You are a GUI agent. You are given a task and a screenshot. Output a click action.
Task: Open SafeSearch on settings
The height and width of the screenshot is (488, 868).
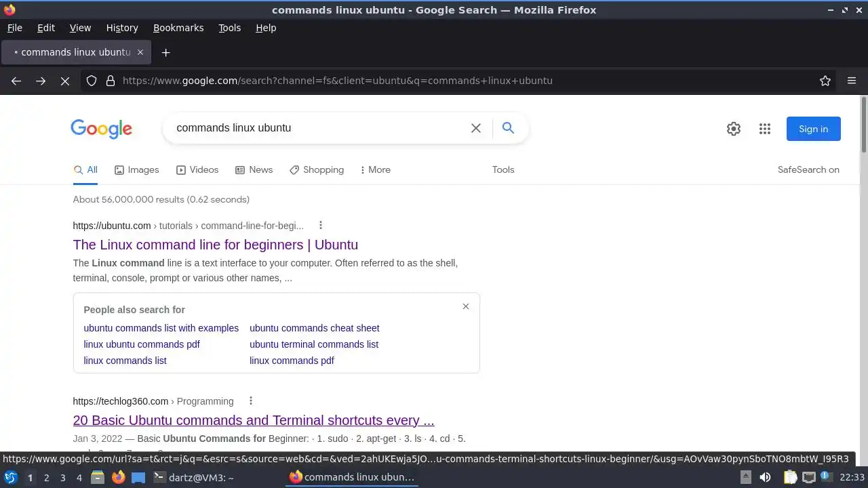[x=808, y=170]
